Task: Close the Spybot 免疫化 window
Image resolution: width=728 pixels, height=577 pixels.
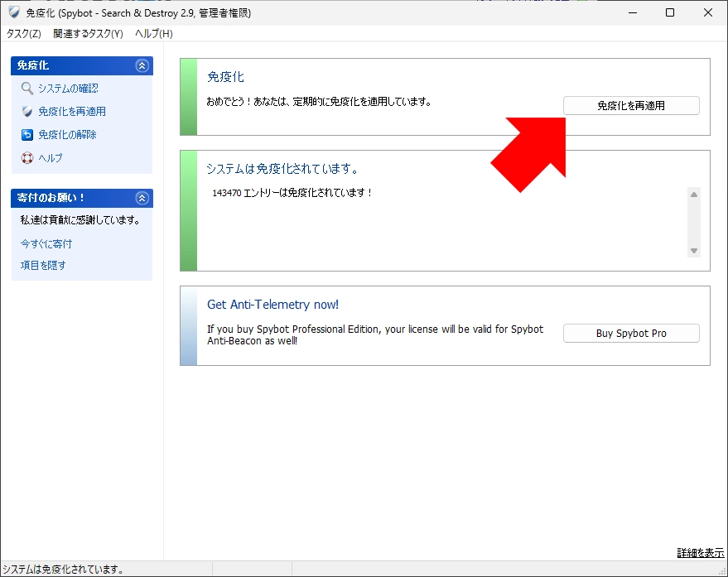Action: [707, 12]
